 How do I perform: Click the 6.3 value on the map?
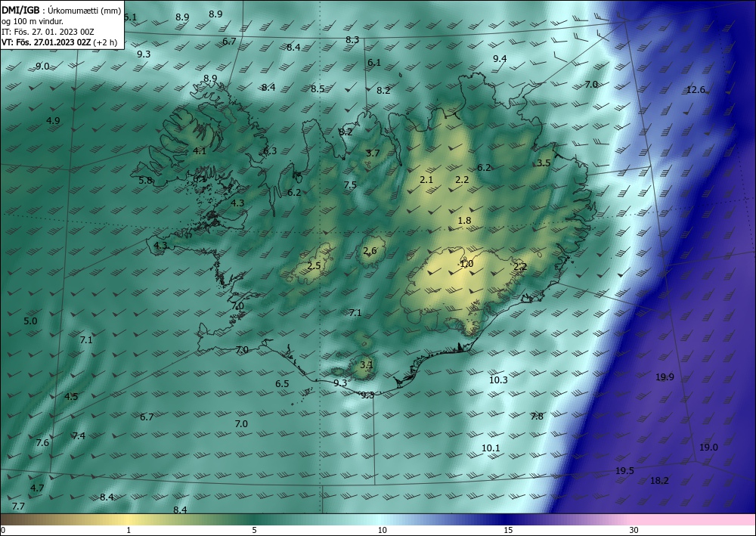[x=270, y=151]
